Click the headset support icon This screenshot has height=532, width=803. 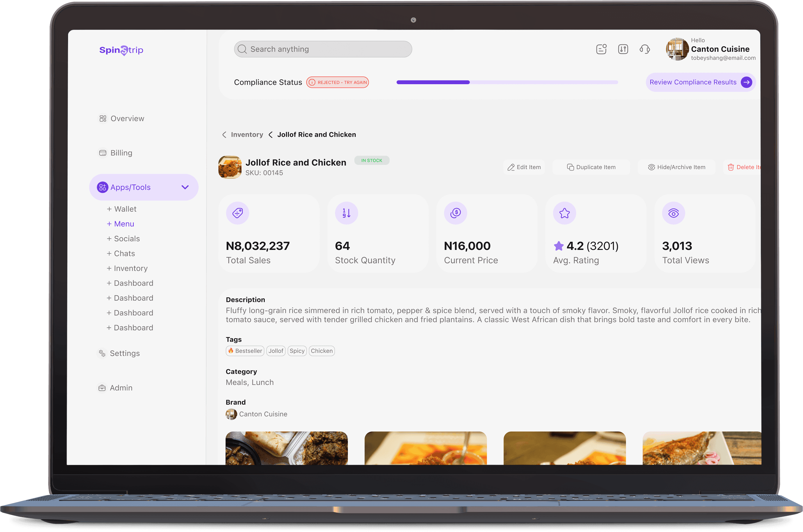(644, 49)
